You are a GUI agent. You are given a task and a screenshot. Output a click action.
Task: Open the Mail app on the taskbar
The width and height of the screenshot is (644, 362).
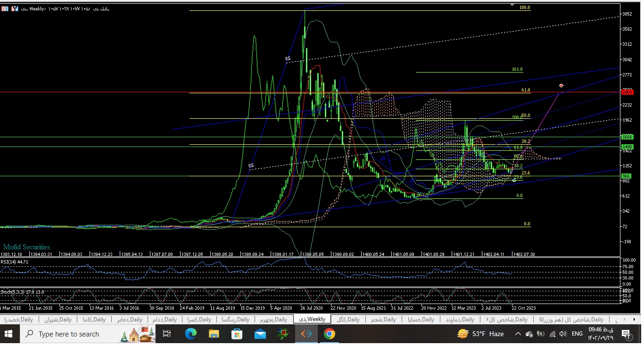260,334
